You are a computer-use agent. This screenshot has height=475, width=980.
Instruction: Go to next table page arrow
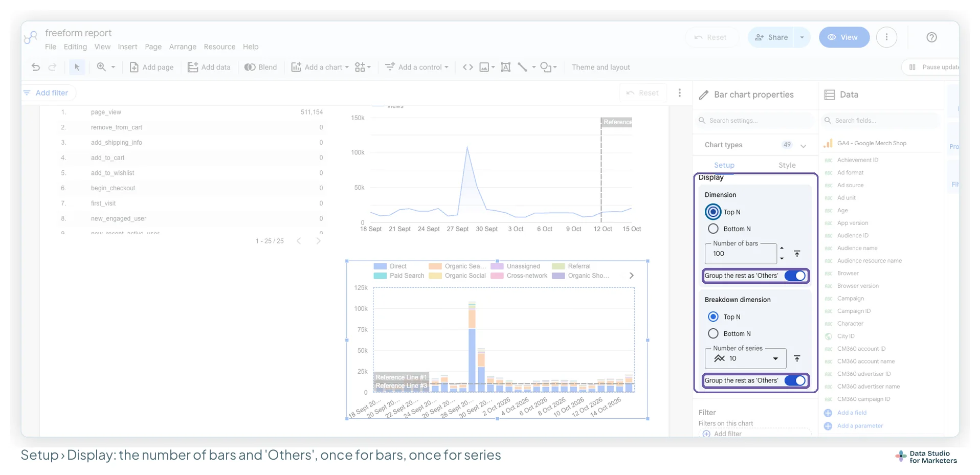pyautogui.click(x=318, y=241)
